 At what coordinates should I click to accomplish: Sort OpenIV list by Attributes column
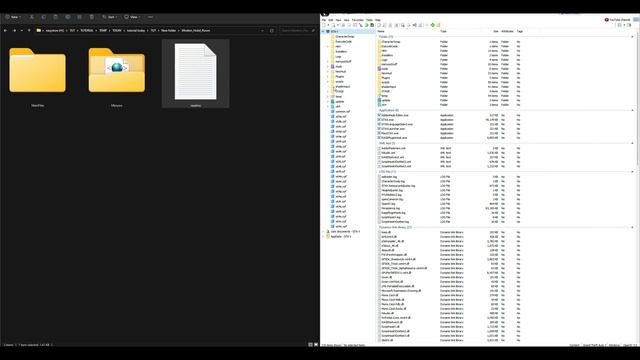[x=508, y=31]
